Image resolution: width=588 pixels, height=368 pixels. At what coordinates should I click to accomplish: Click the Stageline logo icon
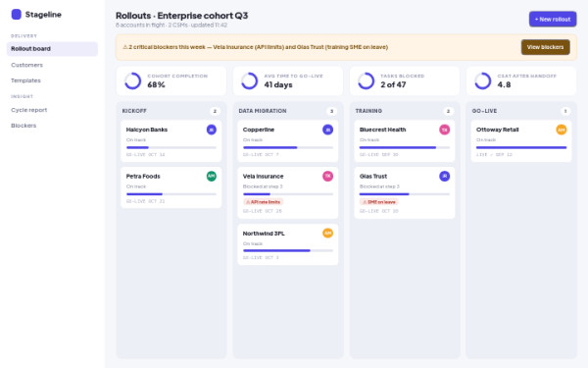tap(16, 15)
